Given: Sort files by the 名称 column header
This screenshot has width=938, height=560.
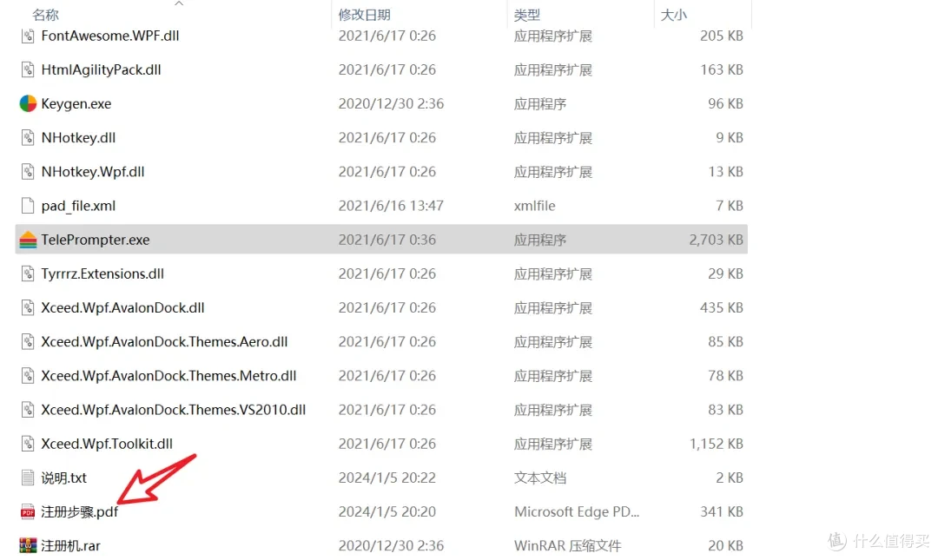Looking at the screenshot, I should point(45,15).
